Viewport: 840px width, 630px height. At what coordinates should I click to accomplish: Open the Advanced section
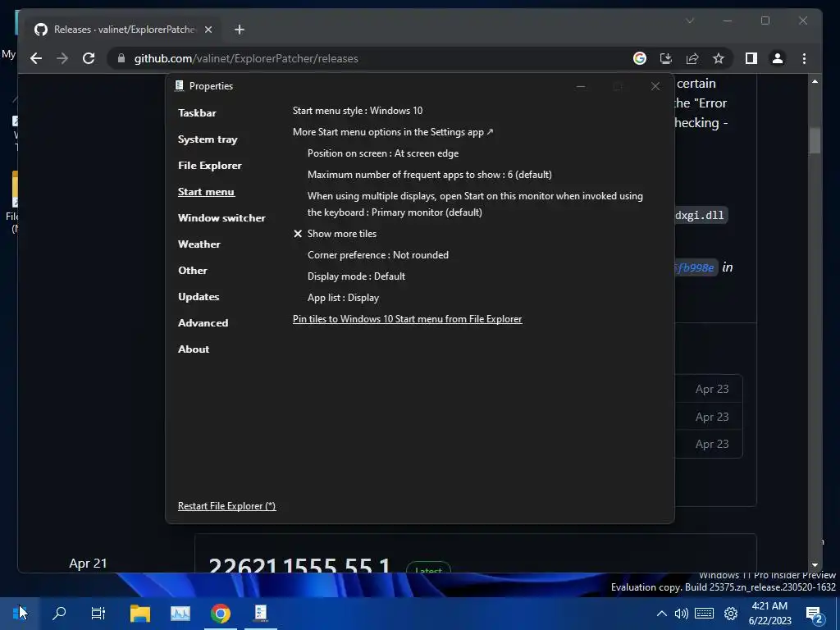tap(203, 323)
